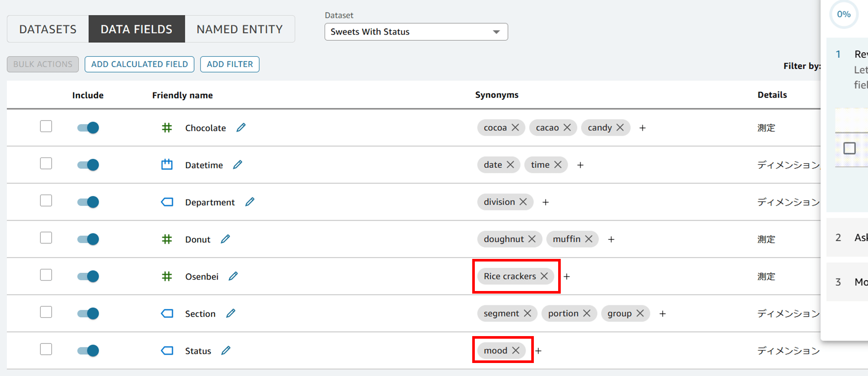868x376 pixels.
Task: Remove the candy synonym
Action: point(620,128)
